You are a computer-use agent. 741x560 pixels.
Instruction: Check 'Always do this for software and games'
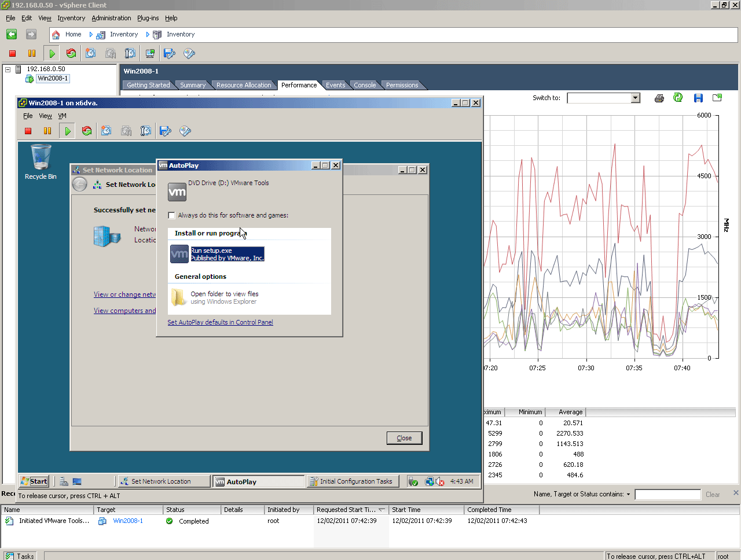[171, 215]
